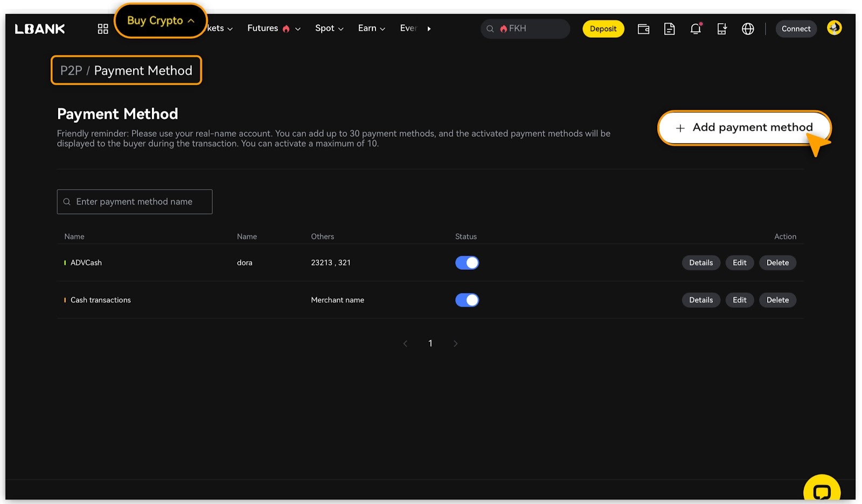
Task: Open the Spot menu
Action: click(x=329, y=29)
